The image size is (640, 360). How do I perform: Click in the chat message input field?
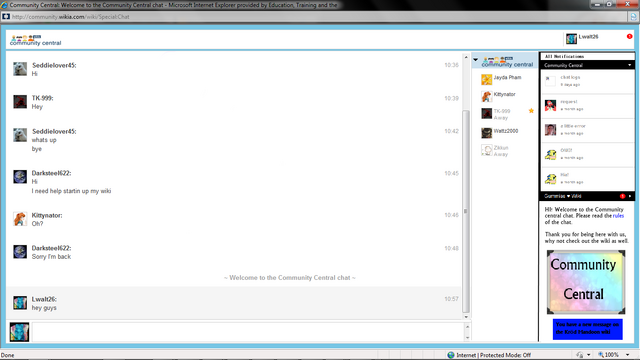[x=248, y=332]
